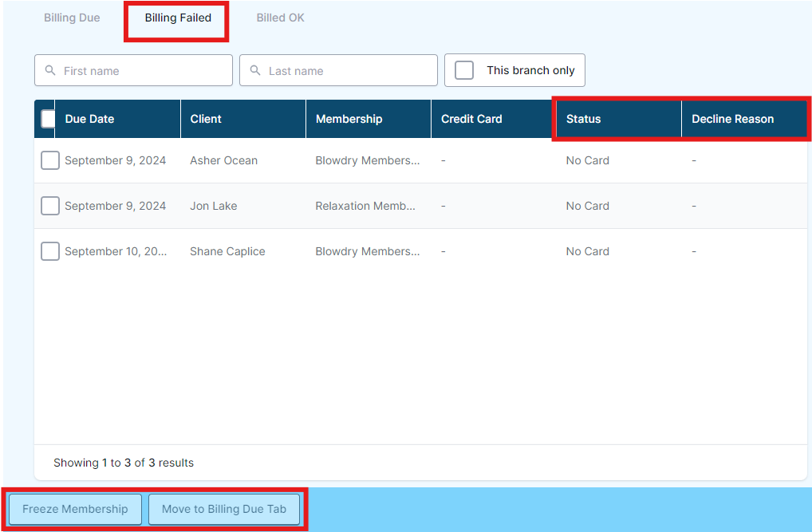Open the Billing Failed tab
This screenshot has height=532, width=812.
tap(178, 18)
